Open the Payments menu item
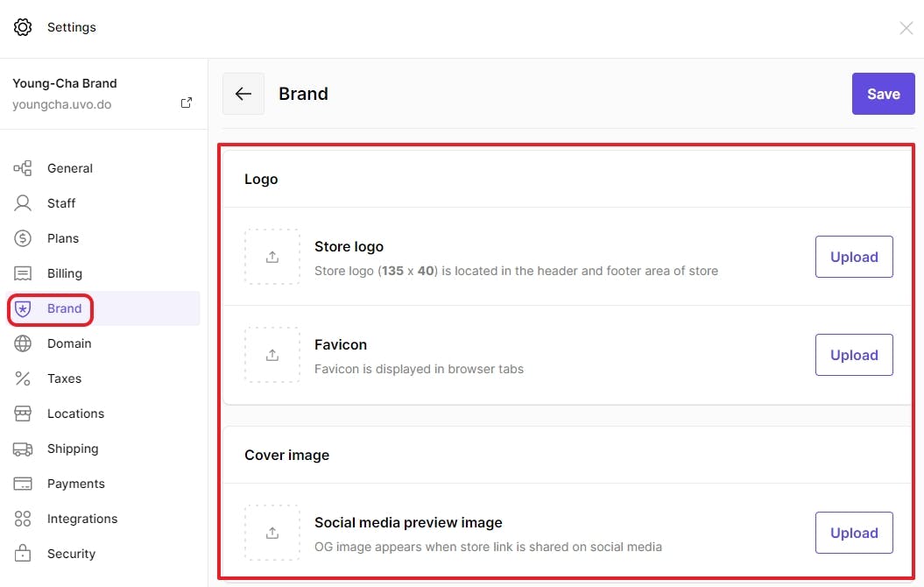The width and height of the screenshot is (924, 587). (x=75, y=484)
